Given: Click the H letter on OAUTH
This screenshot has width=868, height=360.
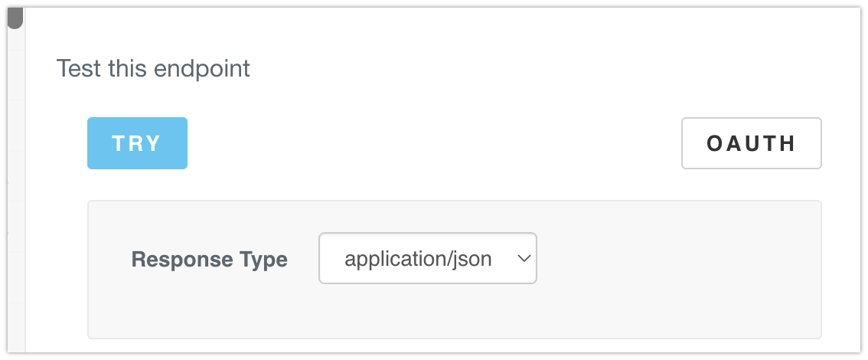Looking at the screenshot, I should point(788,143).
